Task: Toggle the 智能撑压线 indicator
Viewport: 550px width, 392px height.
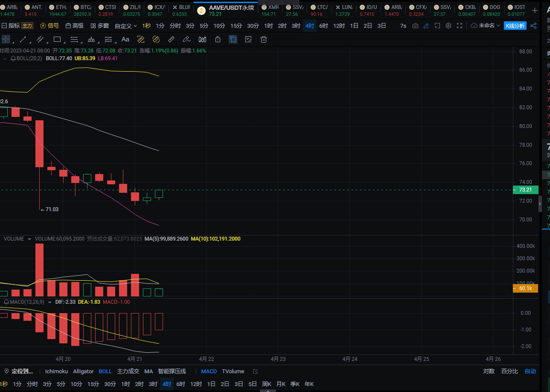Action: tap(172, 371)
